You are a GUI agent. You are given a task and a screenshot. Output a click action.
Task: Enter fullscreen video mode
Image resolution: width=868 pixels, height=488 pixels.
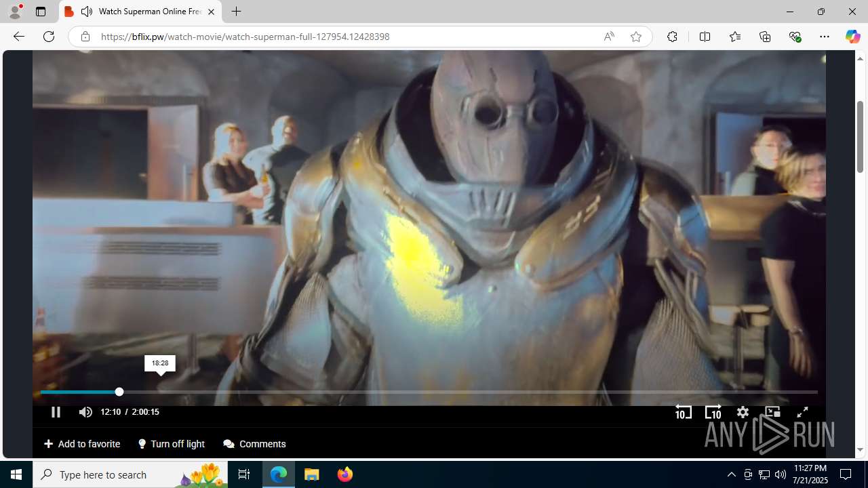point(802,412)
